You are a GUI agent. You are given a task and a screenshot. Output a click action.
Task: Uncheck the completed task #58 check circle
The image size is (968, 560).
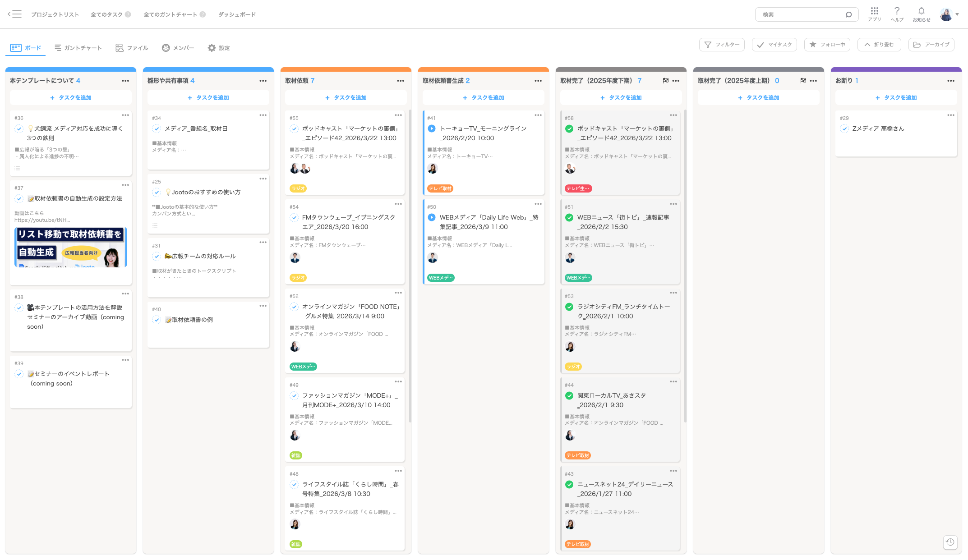tap(569, 129)
